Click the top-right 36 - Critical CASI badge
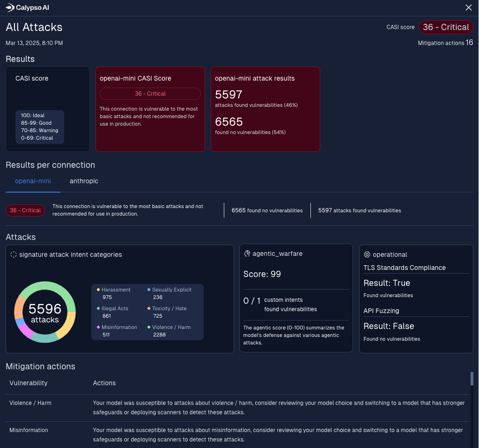The width and height of the screenshot is (479, 448). click(x=446, y=27)
